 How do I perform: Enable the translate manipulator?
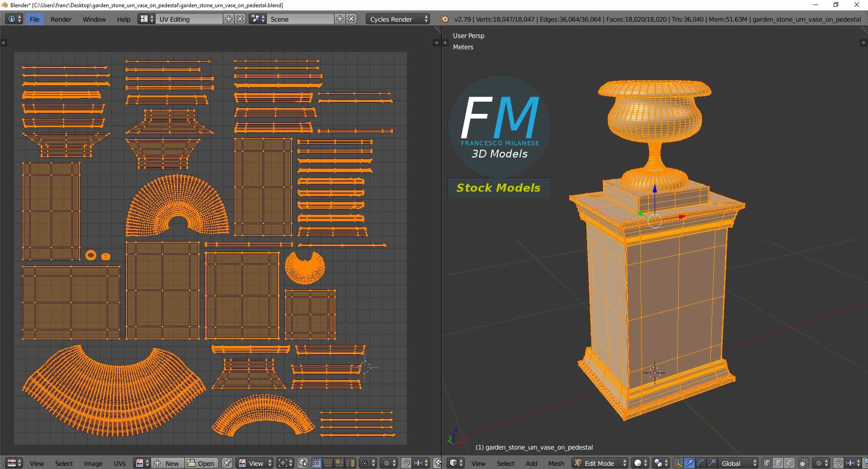(x=689, y=463)
